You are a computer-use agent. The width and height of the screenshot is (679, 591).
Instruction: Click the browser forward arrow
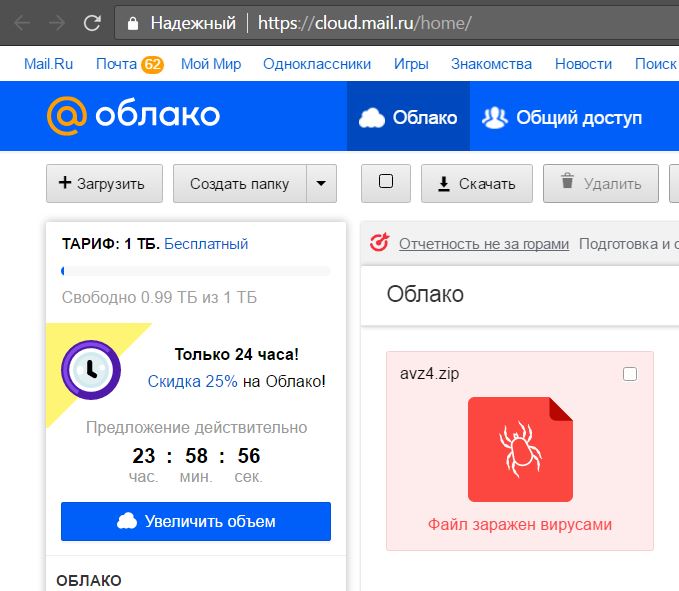tap(57, 23)
